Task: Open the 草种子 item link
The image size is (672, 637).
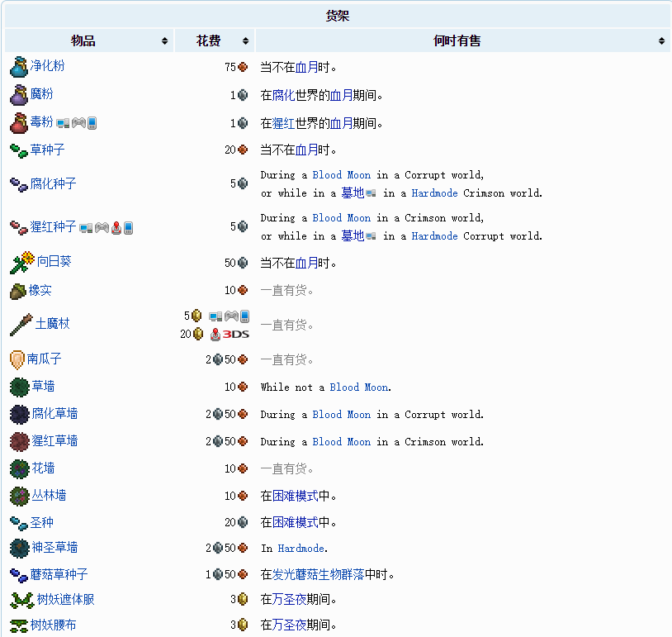Action: (x=48, y=150)
